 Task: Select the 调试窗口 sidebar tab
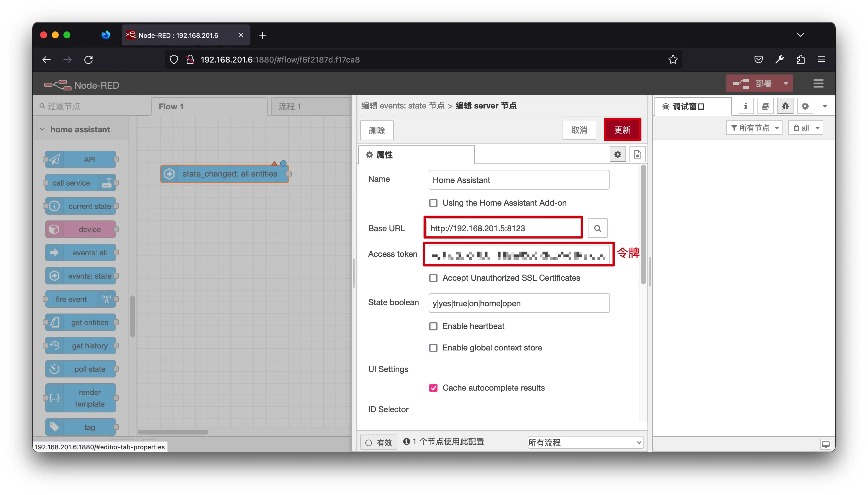pyautogui.click(x=693, y=106)
